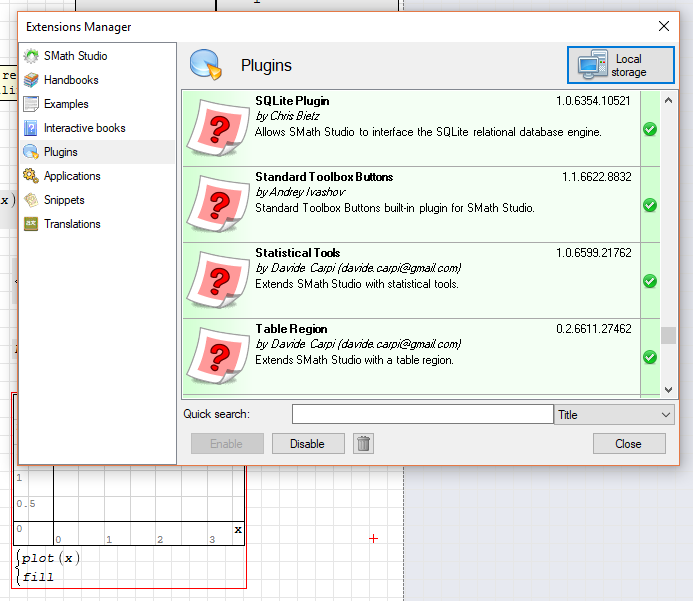This screenshot has height=601, width=693.
Task: Click the Close button
Action: pos(628,443)
